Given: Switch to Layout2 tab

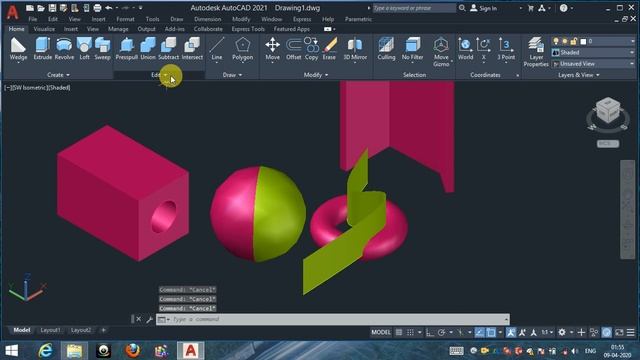Looking at the screenshot, I should [81, 330].
